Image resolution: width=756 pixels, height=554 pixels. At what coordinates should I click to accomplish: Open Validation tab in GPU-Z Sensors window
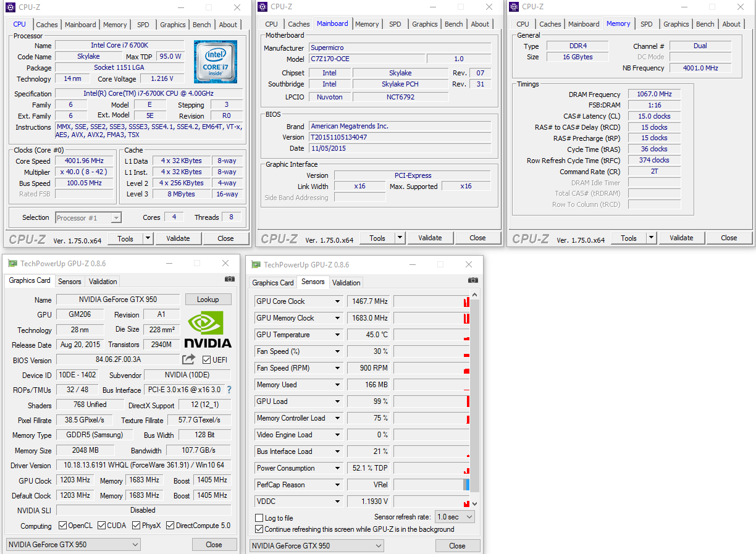(346, 282)
